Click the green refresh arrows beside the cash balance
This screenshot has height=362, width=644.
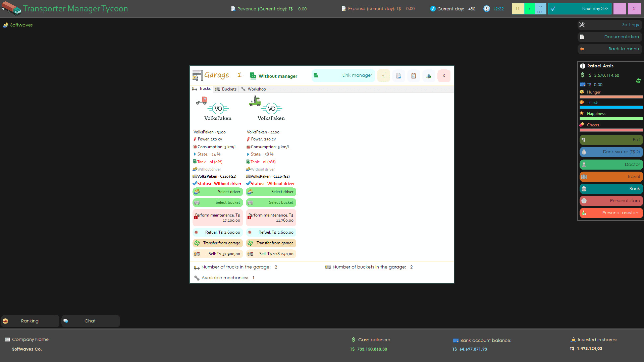638,80
